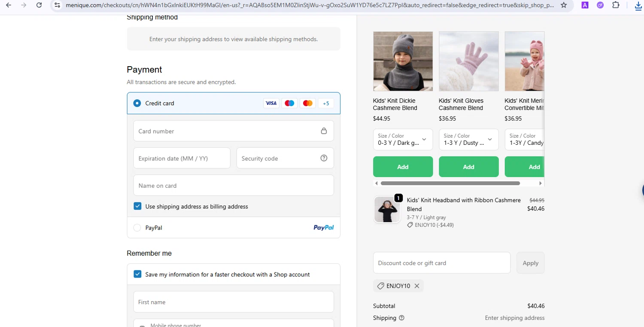Open site information icon in address bar
644x327 pixels.
click(57, 5)
